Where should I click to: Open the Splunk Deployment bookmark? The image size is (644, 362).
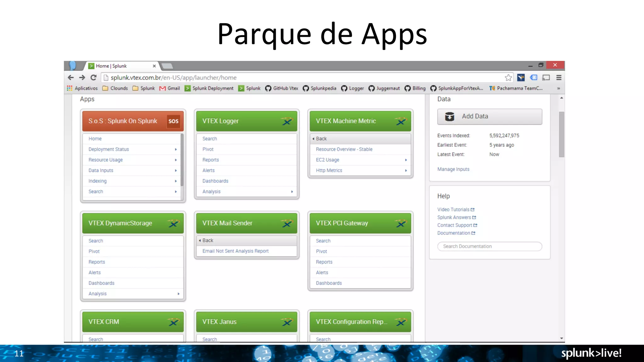[x=209, y=88]
